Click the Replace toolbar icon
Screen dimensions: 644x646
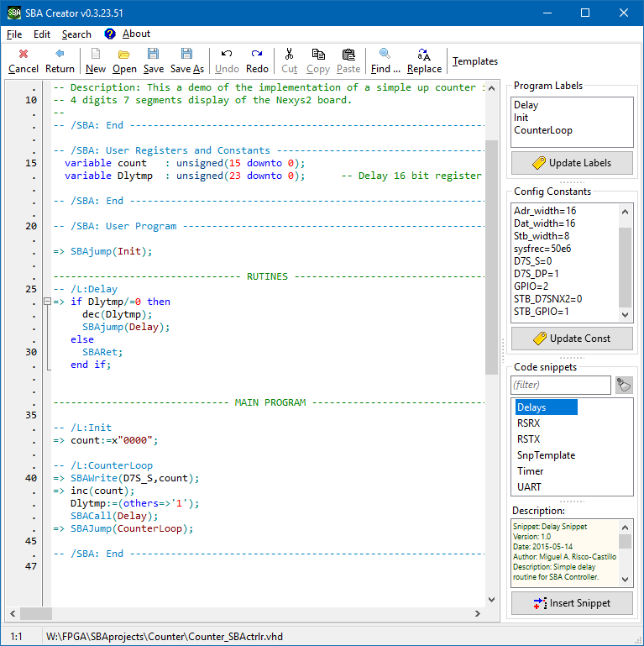(x=424, y=54)
